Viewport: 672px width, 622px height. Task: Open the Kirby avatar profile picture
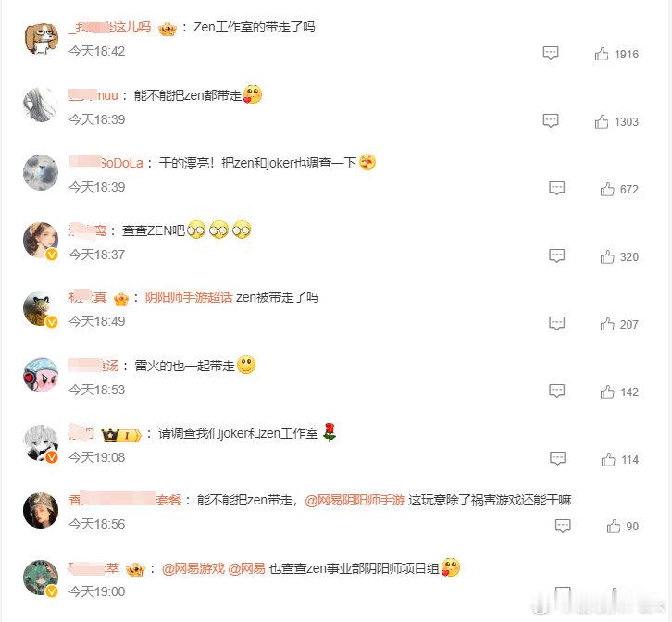click(x=41, y=375)
